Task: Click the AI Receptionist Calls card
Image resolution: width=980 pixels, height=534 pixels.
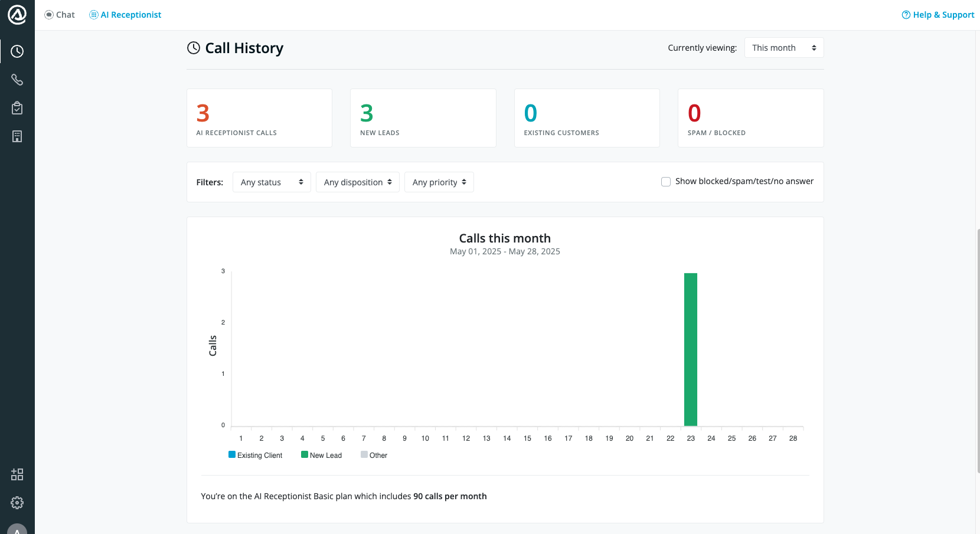Action: pos(259,118)
